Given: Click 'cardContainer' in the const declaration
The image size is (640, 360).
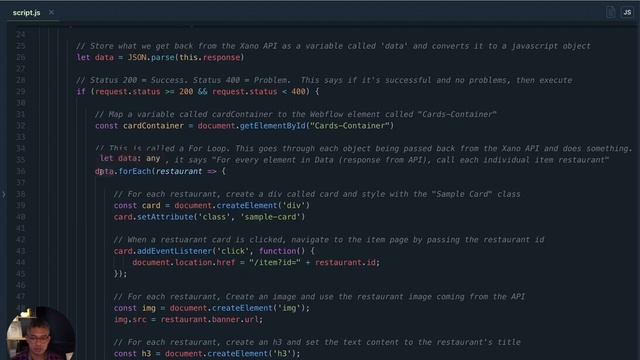Looking at the screenshot, I should [x=153, y=126].
